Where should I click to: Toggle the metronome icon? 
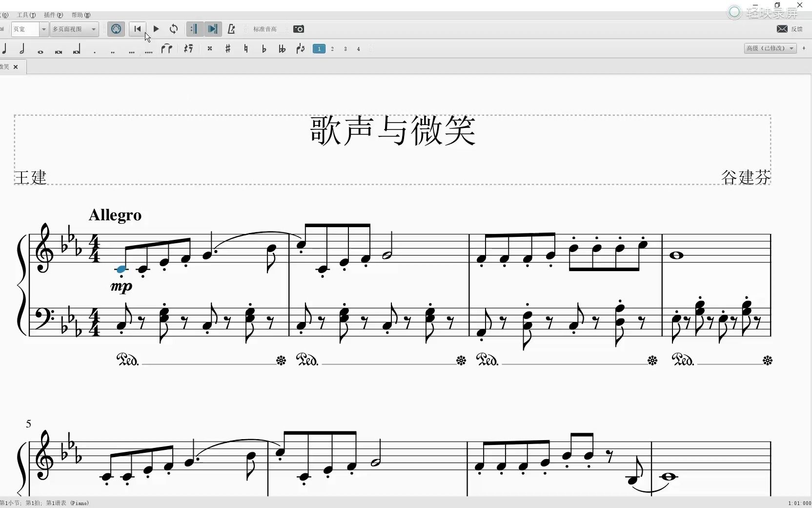point(231,29)
